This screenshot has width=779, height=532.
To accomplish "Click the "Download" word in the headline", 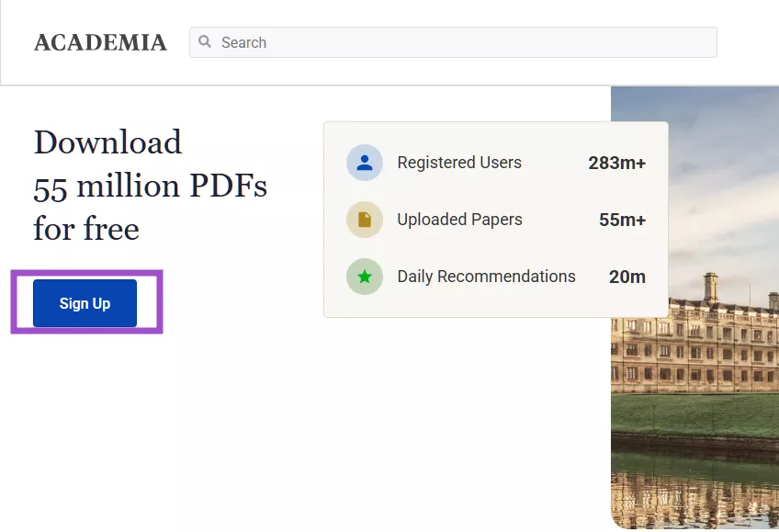I will (107, 142).
